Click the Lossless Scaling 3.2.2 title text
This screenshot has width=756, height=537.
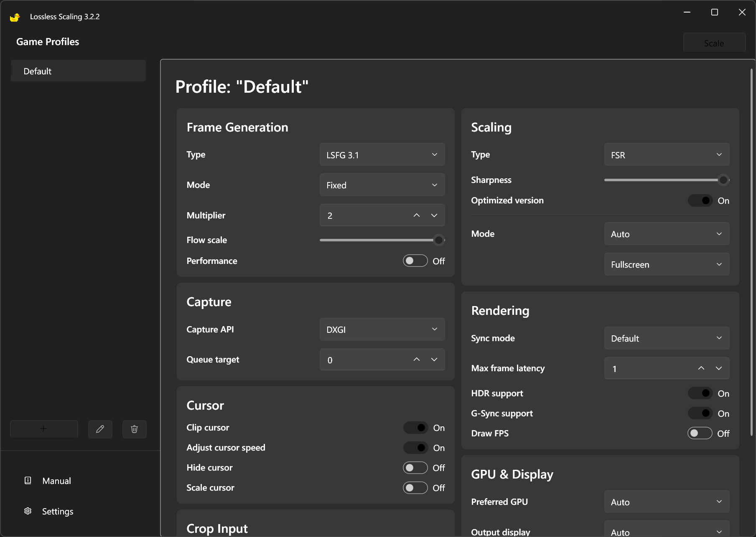[65, 17]
